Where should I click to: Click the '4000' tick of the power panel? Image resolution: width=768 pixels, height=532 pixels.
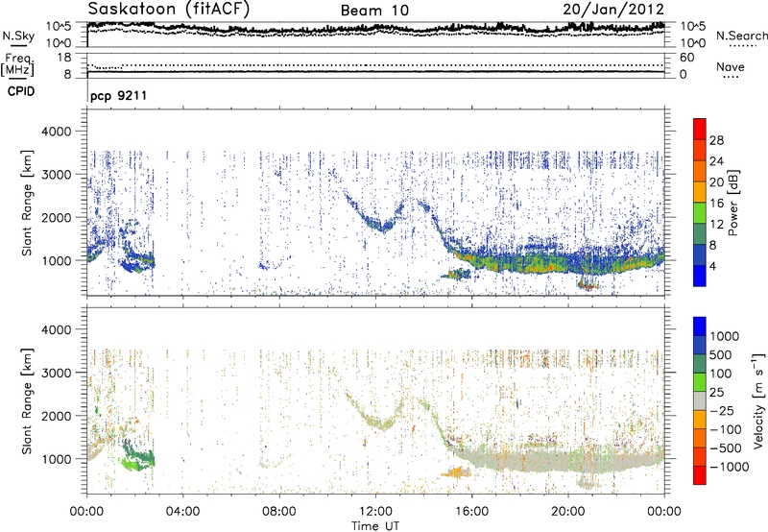pyautogui.click(x=57, y=132)
